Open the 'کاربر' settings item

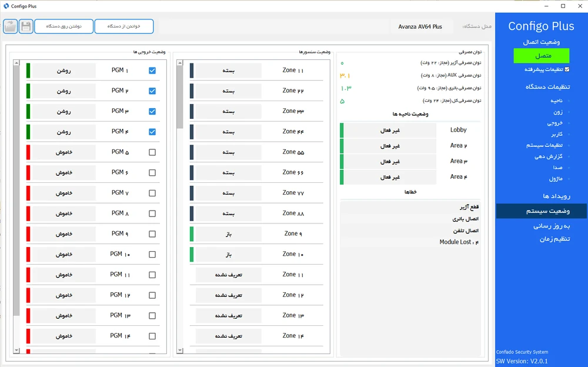[556, 134]
